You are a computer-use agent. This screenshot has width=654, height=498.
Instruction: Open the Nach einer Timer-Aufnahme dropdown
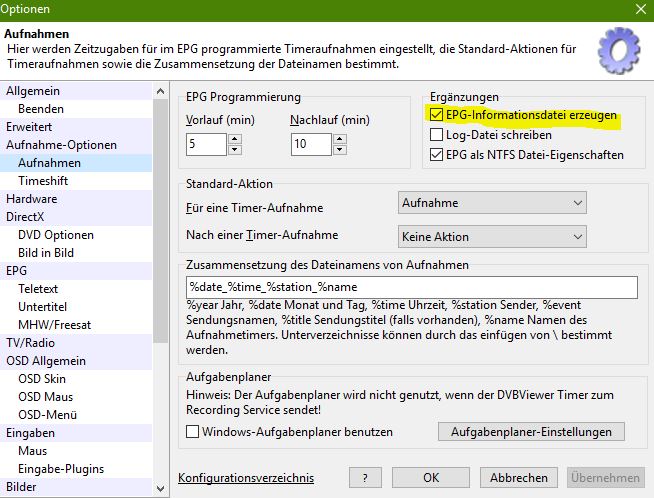(x=491, y=236)
